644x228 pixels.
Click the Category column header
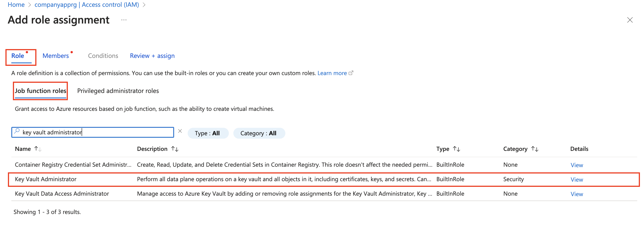pyautogui.click(x=515, y=149)
